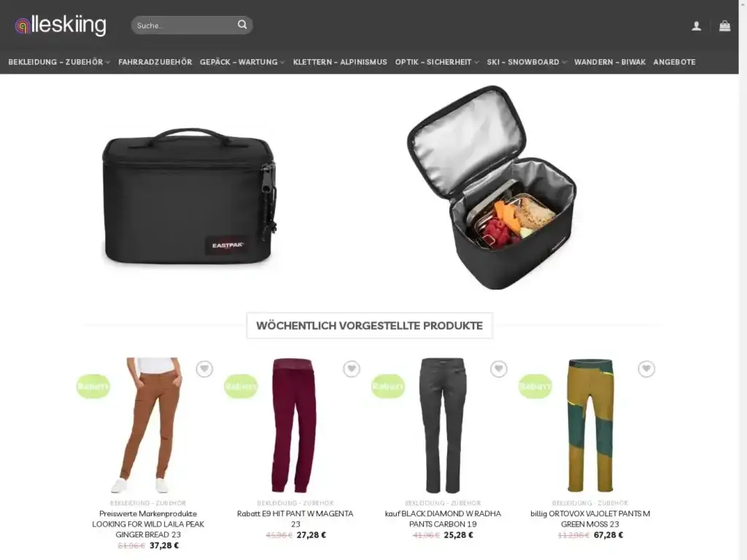
Task: Toggle wishlist heart for Ortovox Vajolet pants
Action: 646,368
